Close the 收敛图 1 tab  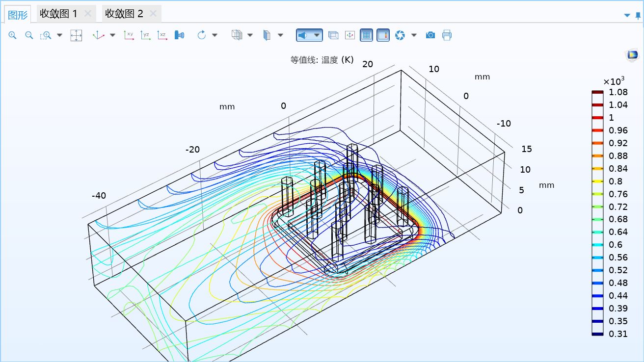87,14
